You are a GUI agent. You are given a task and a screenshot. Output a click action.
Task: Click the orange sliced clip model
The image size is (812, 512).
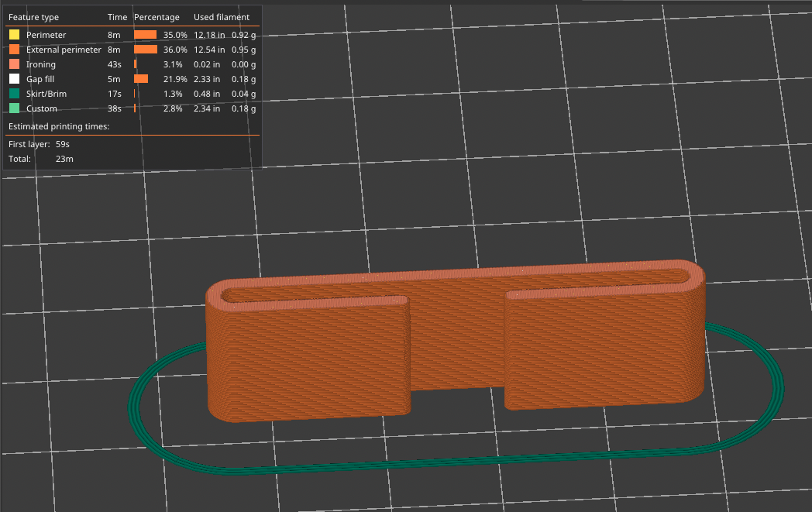[456, 339]
